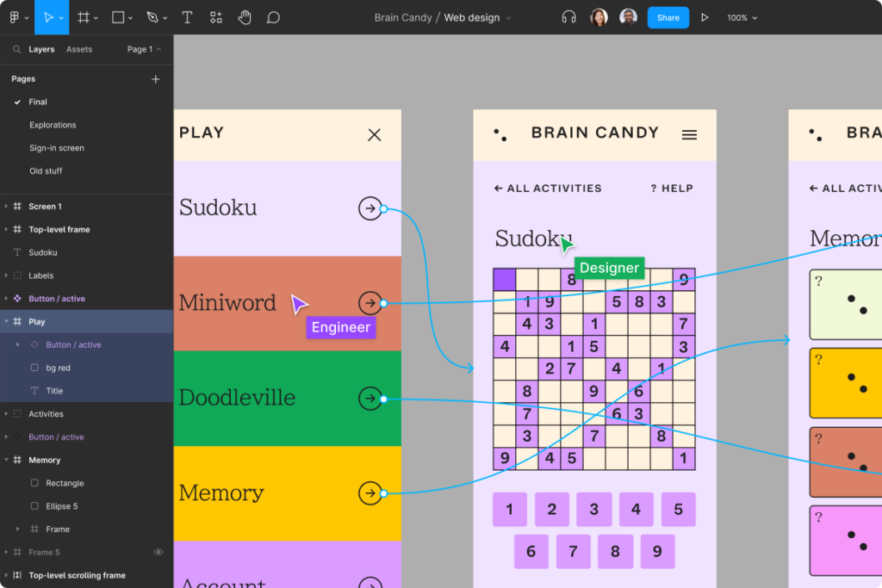Image resolution: width=882 pixels, height=588 pixels.
Task: Present the prototype with play icon
Action: [705, 17]
